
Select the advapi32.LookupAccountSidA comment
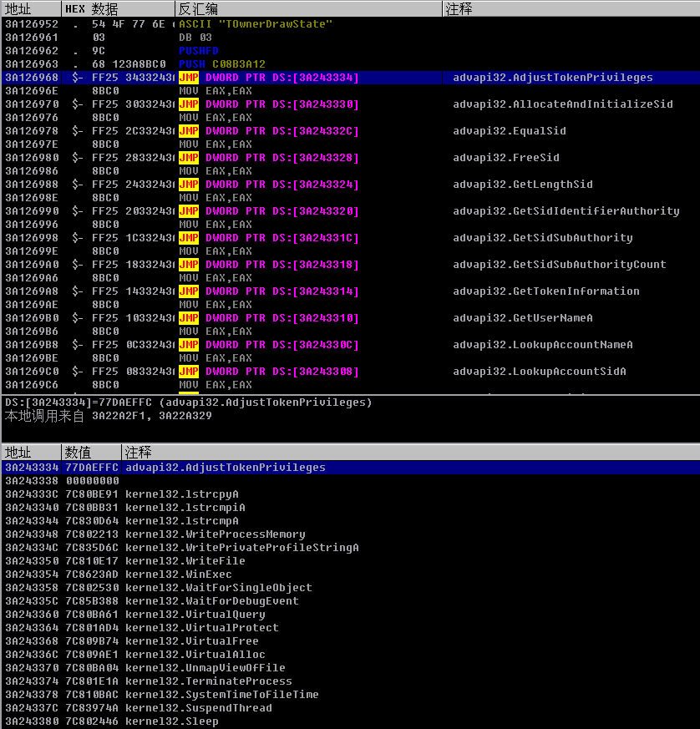coord(540,372)
